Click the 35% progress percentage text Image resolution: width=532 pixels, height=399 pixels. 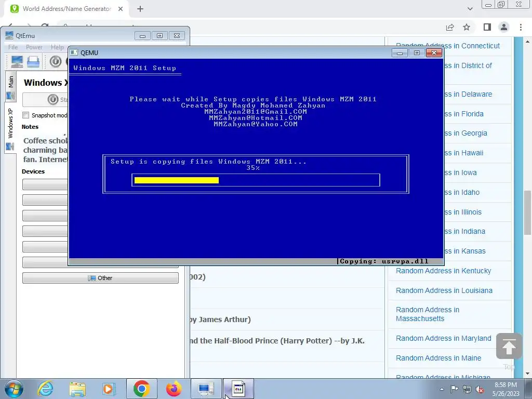[x=253, y=168]
